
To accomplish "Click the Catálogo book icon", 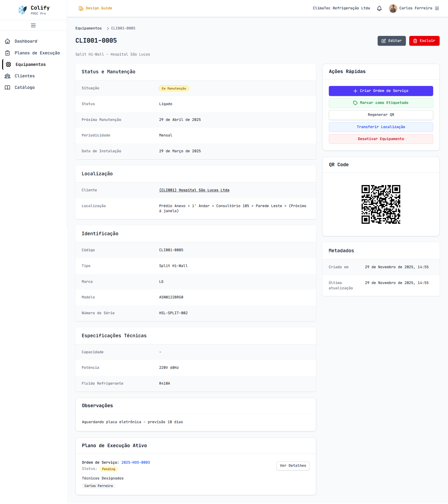I will click(8, 88).
